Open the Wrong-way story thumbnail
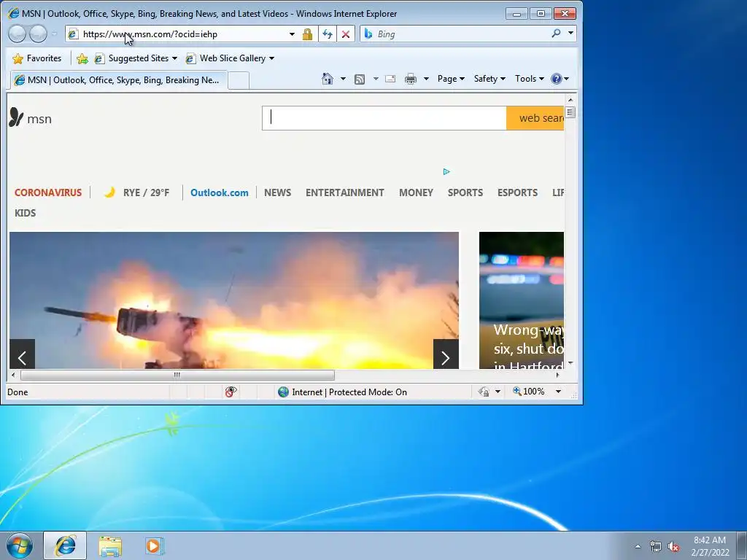The height and width of the screenshot is (560, 747). (x=522, y=300)
